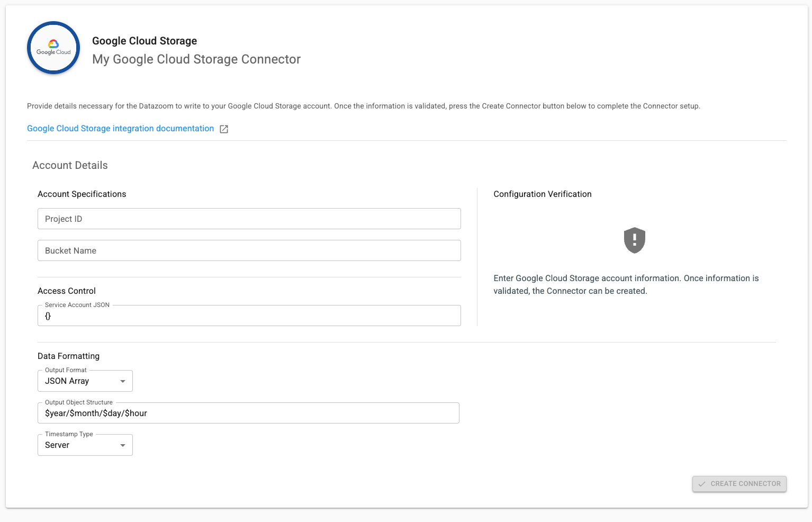This screenshot has height=522, width=812.
Task: Click the checkmark icon on Create Connector
Action: (702, 484)
